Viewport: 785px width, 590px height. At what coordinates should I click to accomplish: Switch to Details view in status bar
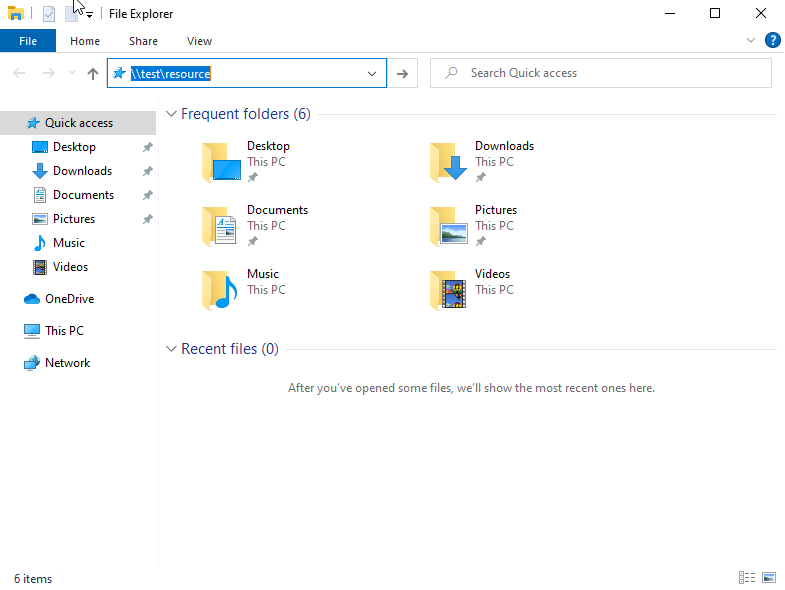tap(746, 578)
